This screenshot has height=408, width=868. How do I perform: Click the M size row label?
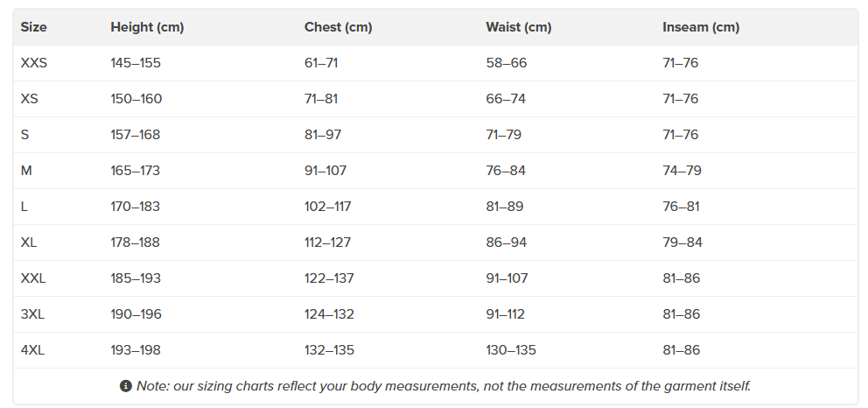tap(26, 171)
